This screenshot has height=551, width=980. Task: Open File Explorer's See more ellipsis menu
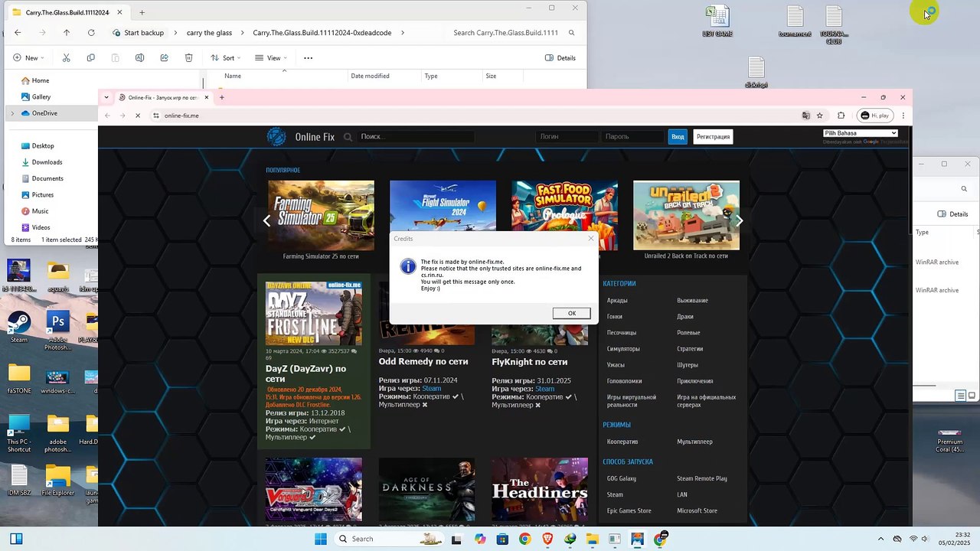pos(308,58)
